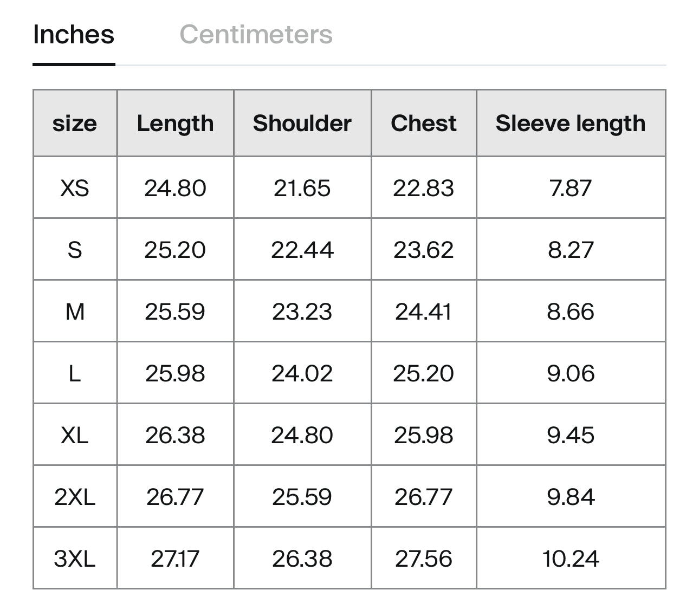Click the L chest value 25.20
Screen dimensions: 699x616
[x=423, y=373]
